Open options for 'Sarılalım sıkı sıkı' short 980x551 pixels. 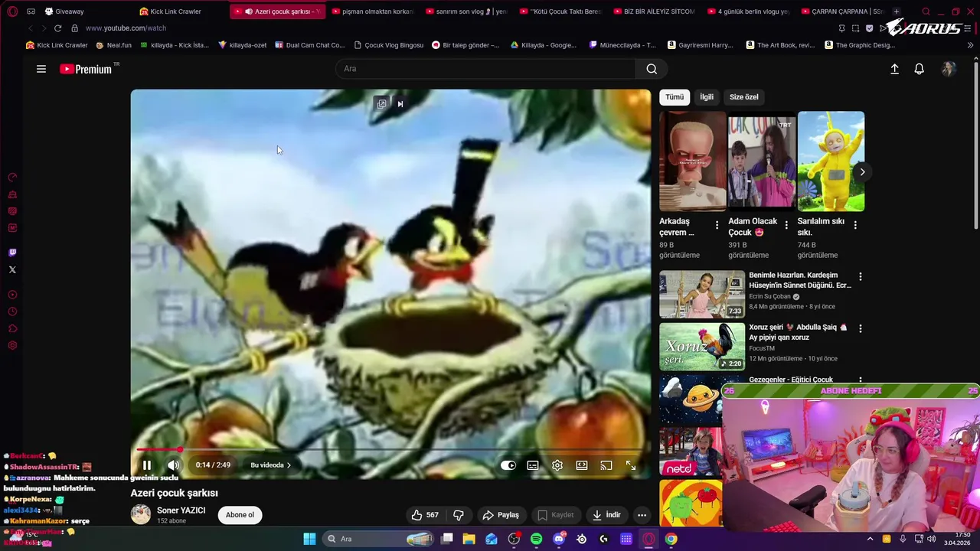855,225
